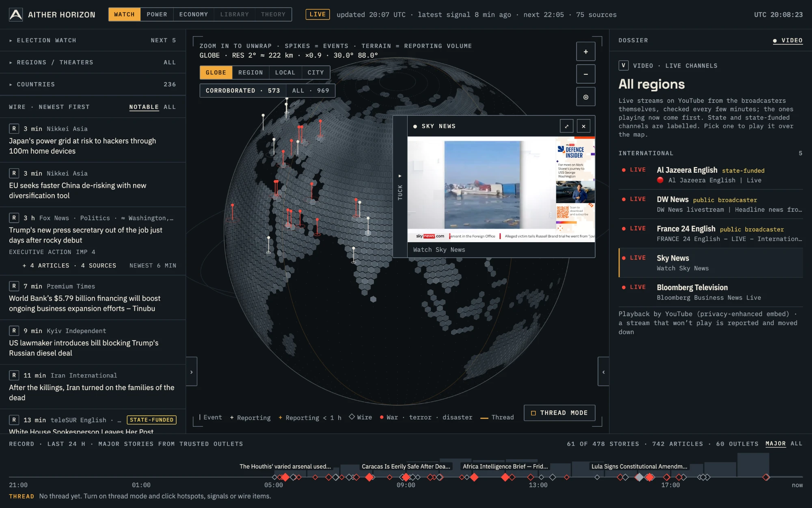Expand the Countries section

[93, 84]
